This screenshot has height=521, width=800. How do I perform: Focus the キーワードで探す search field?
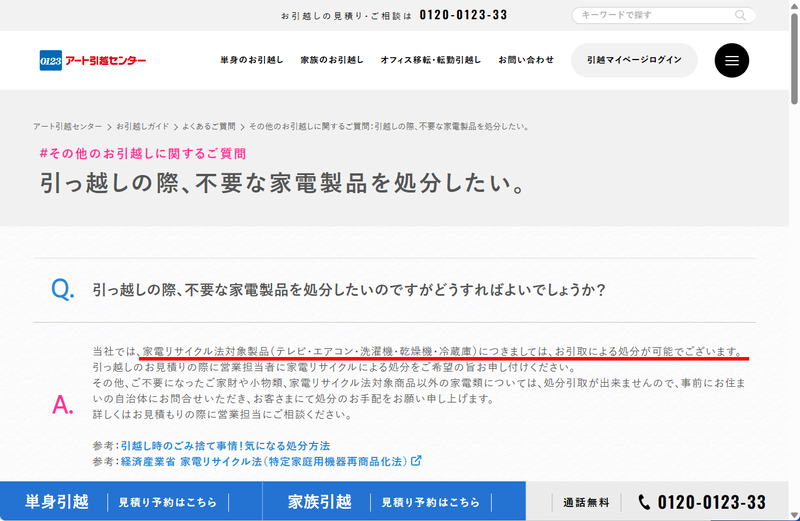[663, 15]
